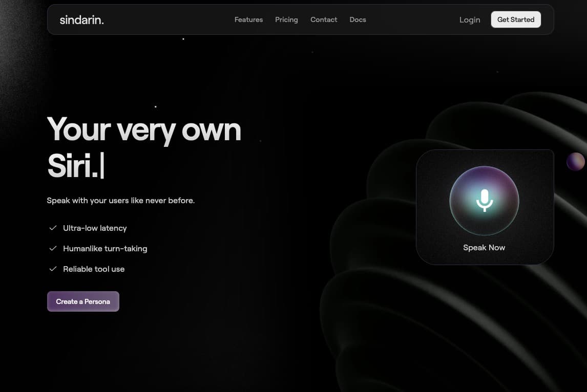Go to the Pricing page
The width and height of the screenshot is (587, 392).
pos(286,20)
